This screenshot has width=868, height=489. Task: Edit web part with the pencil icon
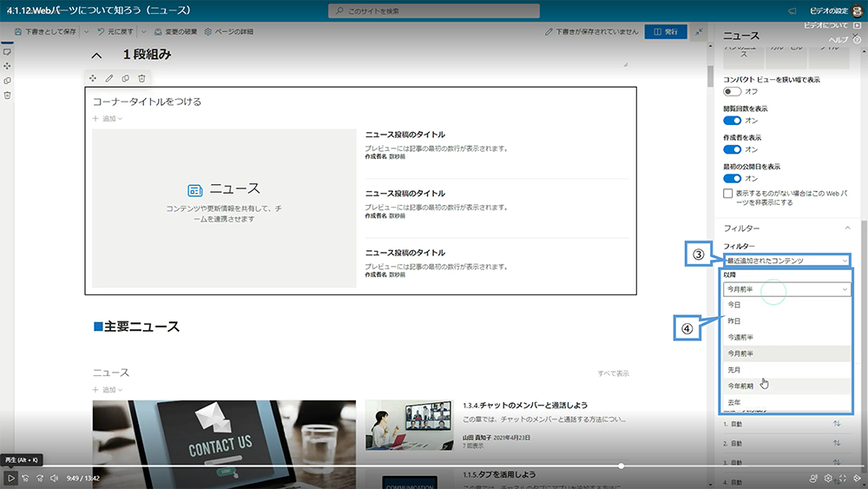[109, 79]
